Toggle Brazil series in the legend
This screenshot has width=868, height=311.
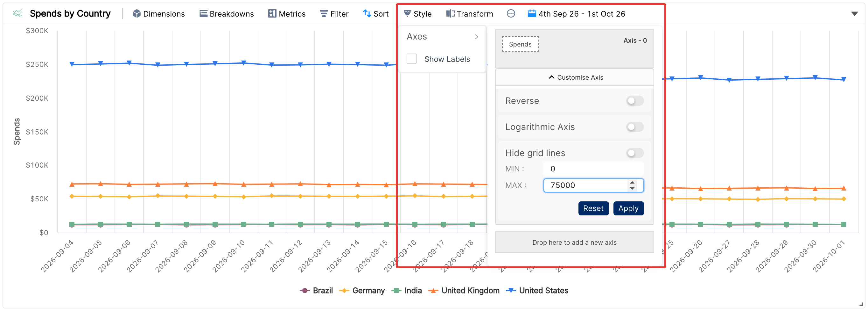tap(316, 290)
